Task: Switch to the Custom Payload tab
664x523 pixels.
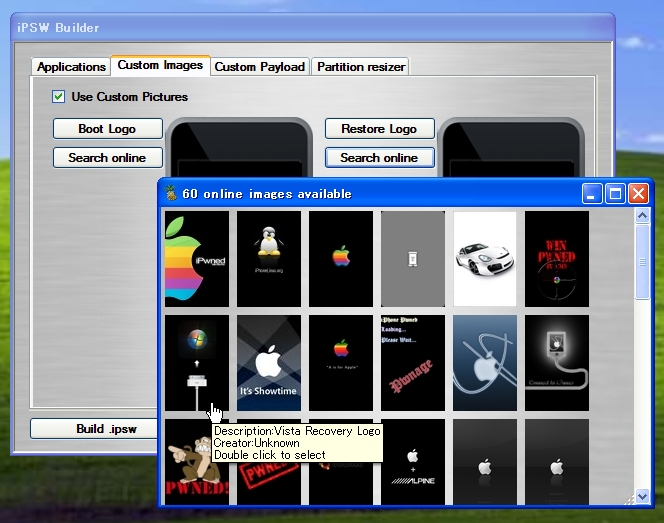Action: pos(260,67)
